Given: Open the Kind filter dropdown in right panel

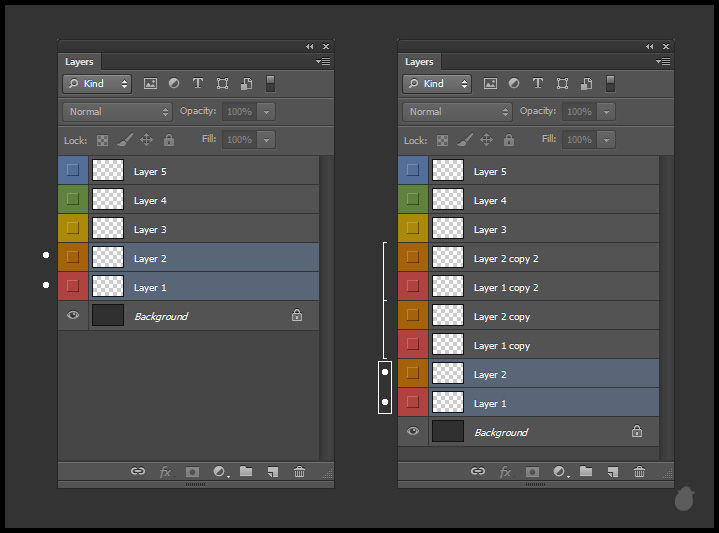Looking at the screenshot, I should coord(437,84).
